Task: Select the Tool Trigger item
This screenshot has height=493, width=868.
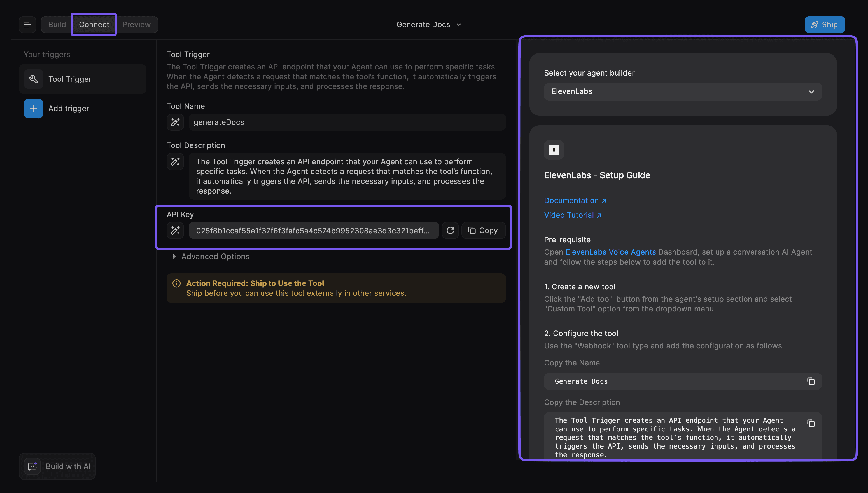Action: (83, 79)
